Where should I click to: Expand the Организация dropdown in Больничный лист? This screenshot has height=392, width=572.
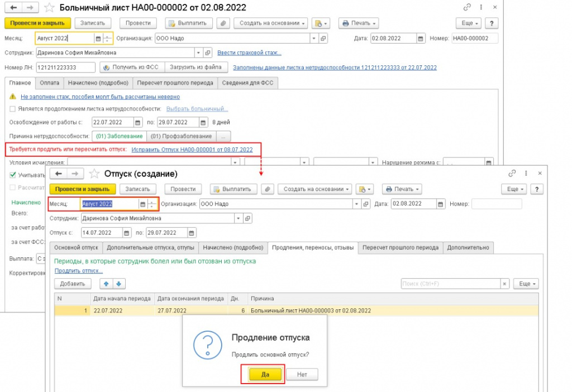tap(314, 39)
